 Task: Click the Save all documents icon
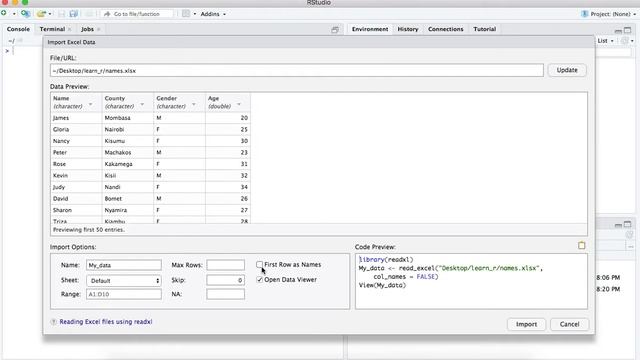tap(73, 14)
